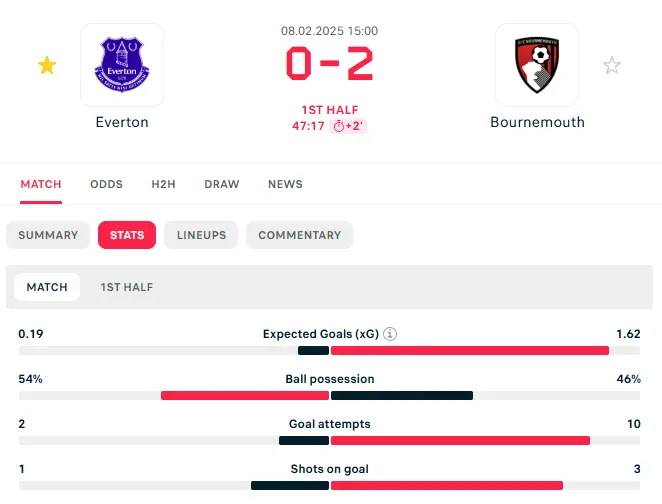Show the LINEUPS section
This screenshot has height=504, width=662.
click(201, 235)
